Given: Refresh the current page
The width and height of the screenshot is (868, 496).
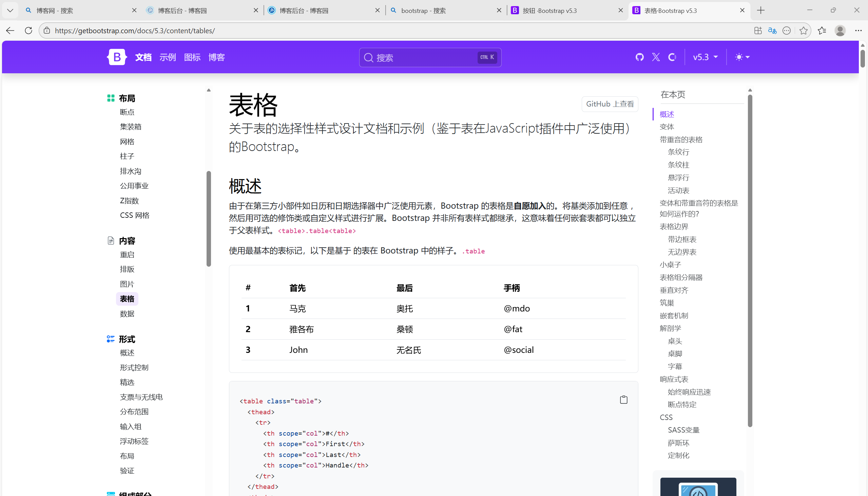Looking at the screenshot, I should pos(28,31).
